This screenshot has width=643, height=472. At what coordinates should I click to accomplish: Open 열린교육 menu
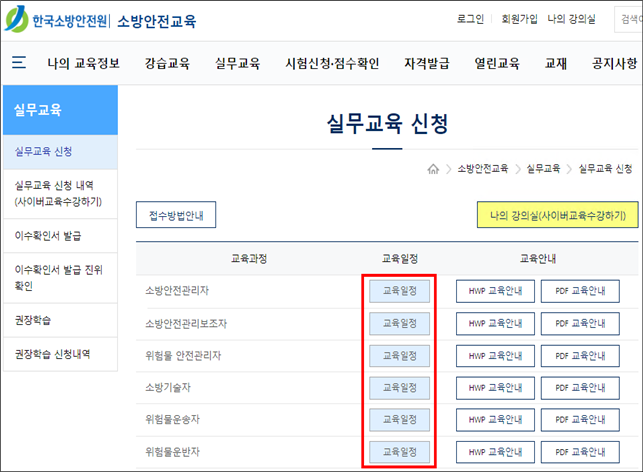point(497,63)
